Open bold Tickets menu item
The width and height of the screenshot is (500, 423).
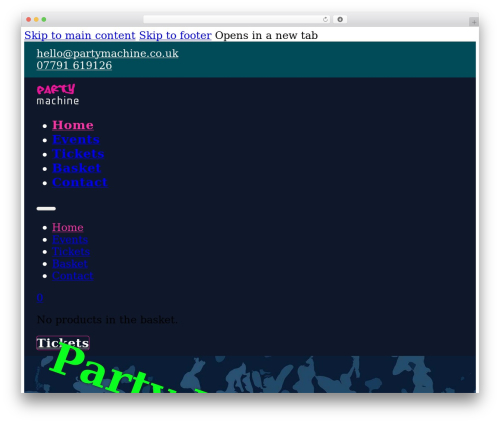click(78, 154)
